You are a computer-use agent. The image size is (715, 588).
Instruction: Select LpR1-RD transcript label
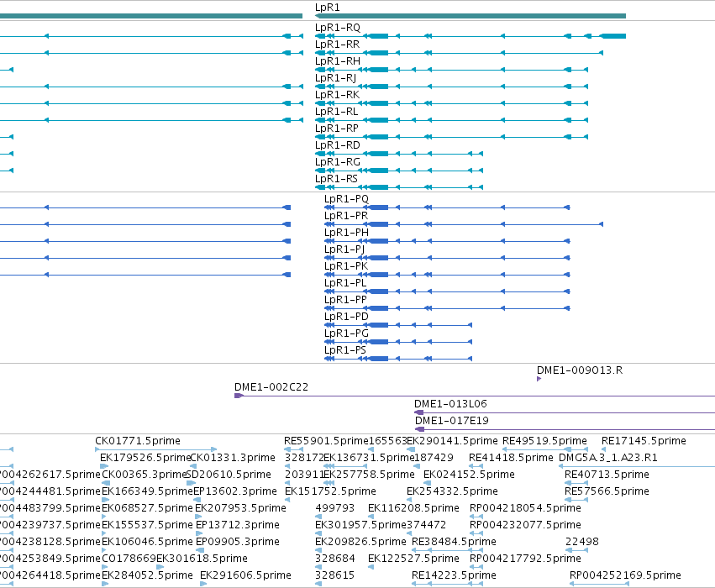point(338,145)
